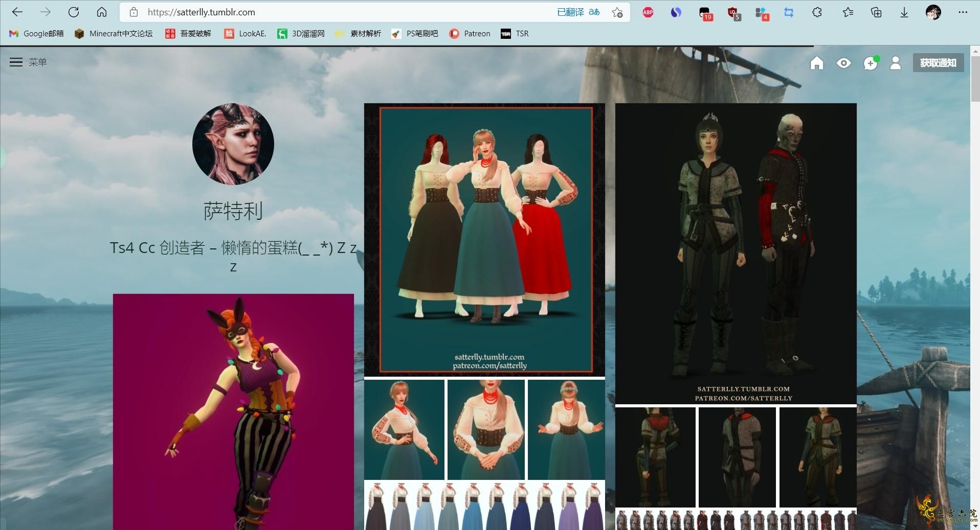Open Minecraft中文论坛 bookmark
980x530 pixels.
click(114, 33)
